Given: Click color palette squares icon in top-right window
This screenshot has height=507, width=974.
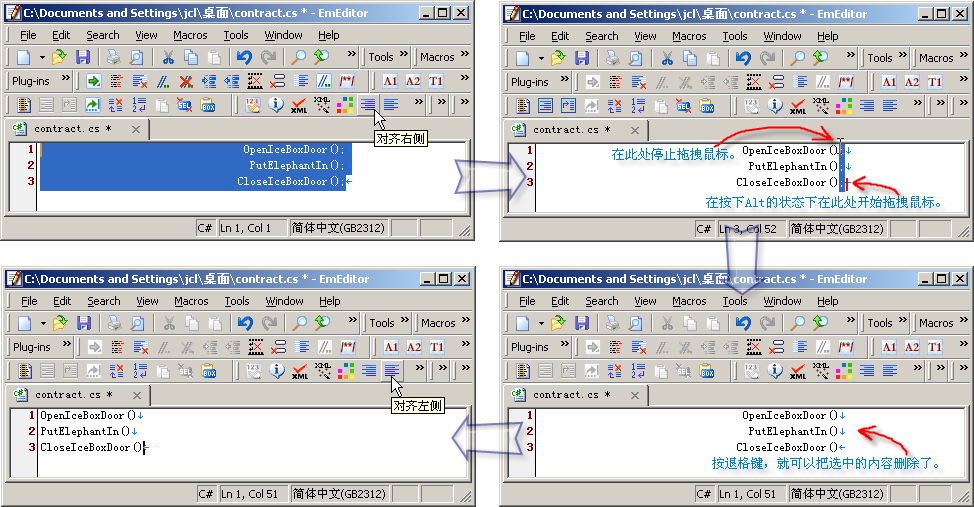Looking at the screenshot, I should pos(844,106).
